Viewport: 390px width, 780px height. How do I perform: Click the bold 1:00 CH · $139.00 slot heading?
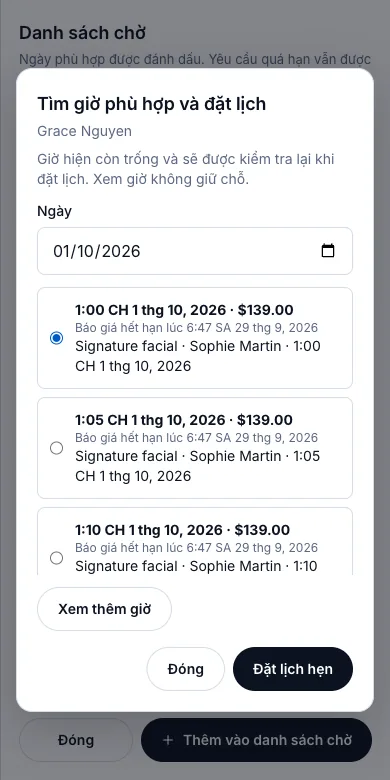184,310
